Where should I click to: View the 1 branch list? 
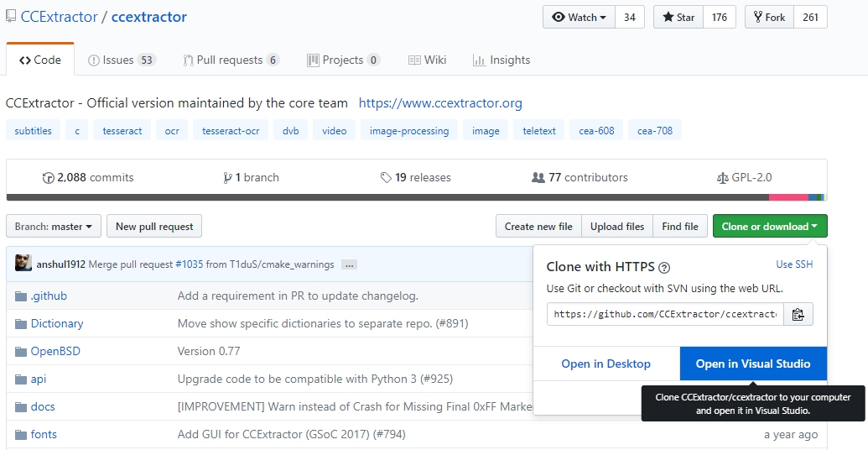click(251, 177)
